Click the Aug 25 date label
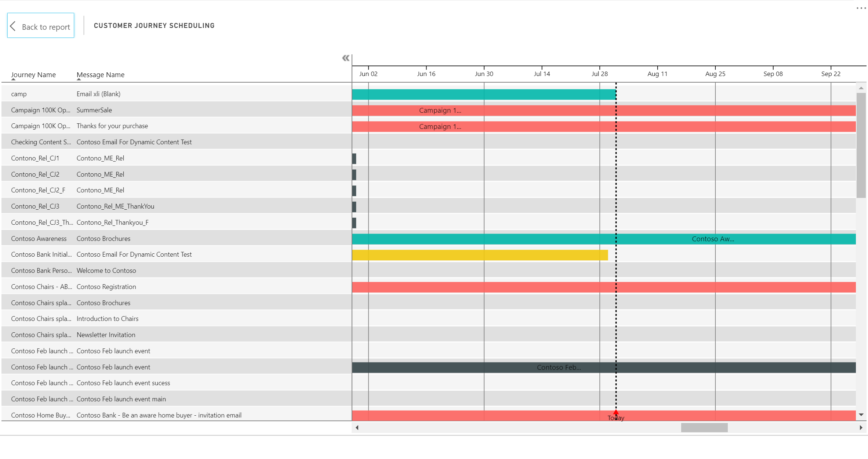The height and width of the screenshot is (459, 868). [715, 74]
